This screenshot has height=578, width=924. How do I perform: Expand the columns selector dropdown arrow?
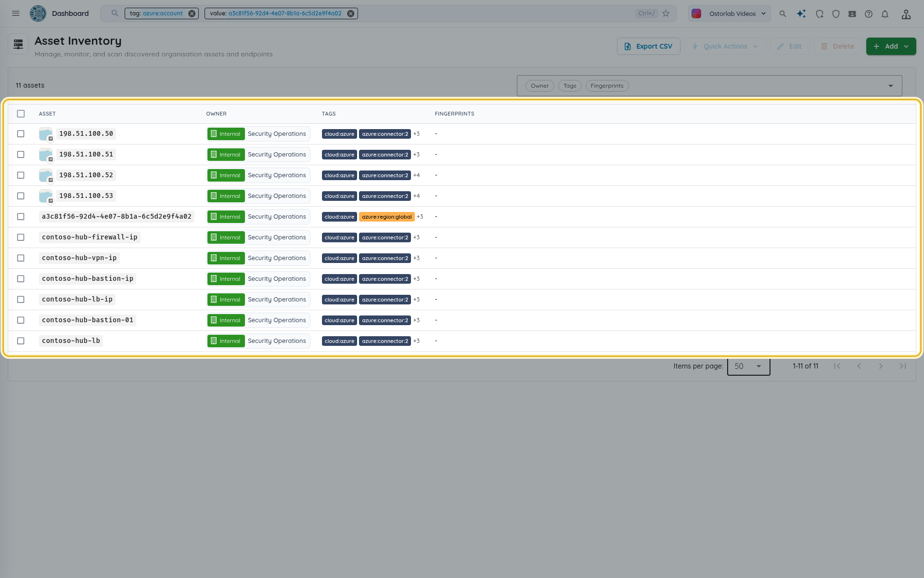(x=891, y=86)
